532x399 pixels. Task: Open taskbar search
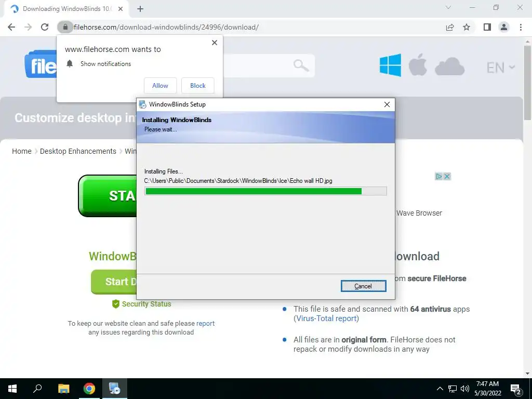37,389
